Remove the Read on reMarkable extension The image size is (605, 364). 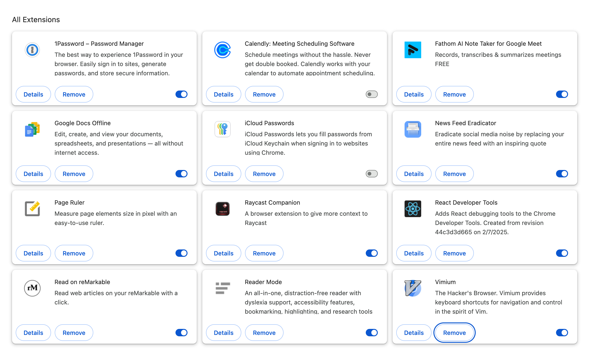74,333
